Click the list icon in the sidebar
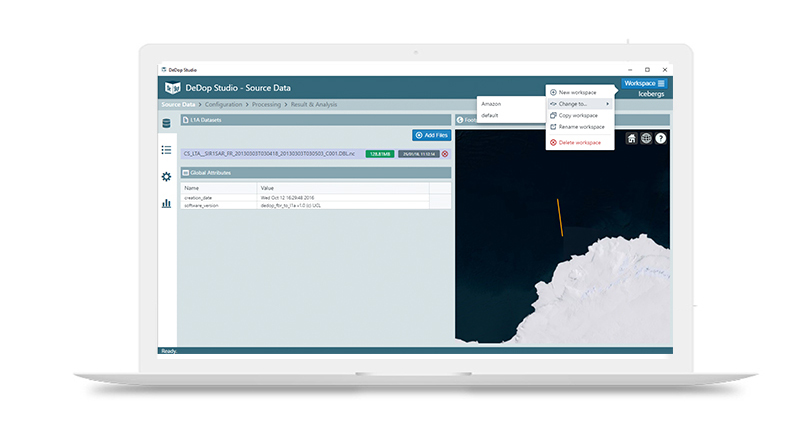 (167, 150)
